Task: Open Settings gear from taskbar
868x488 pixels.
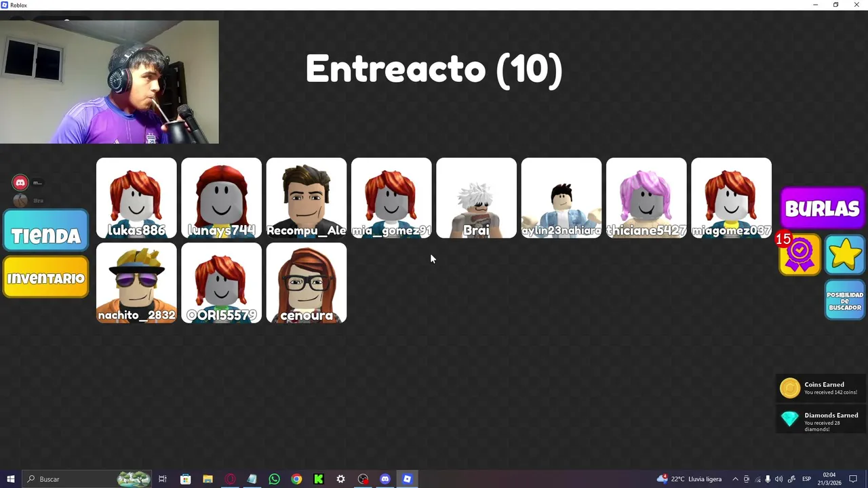Action: coord(340,479)
